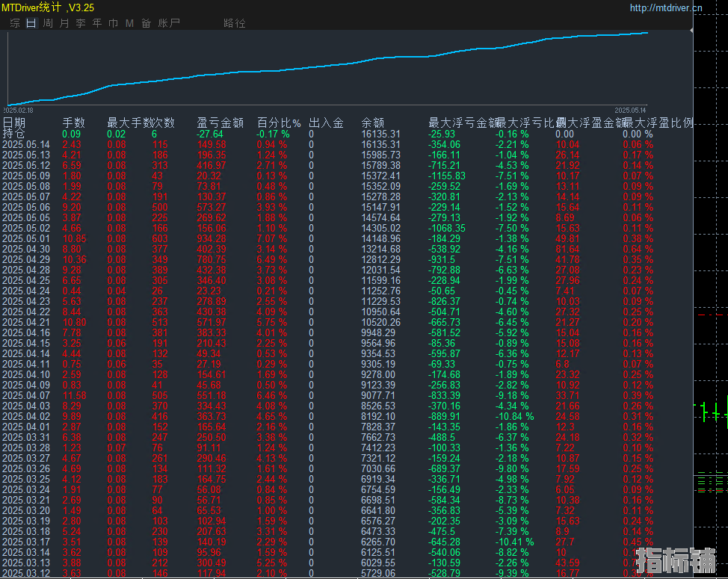Screen dimensions: 728x579
Task: Click the 手数 column header
Action: [74, 123]
